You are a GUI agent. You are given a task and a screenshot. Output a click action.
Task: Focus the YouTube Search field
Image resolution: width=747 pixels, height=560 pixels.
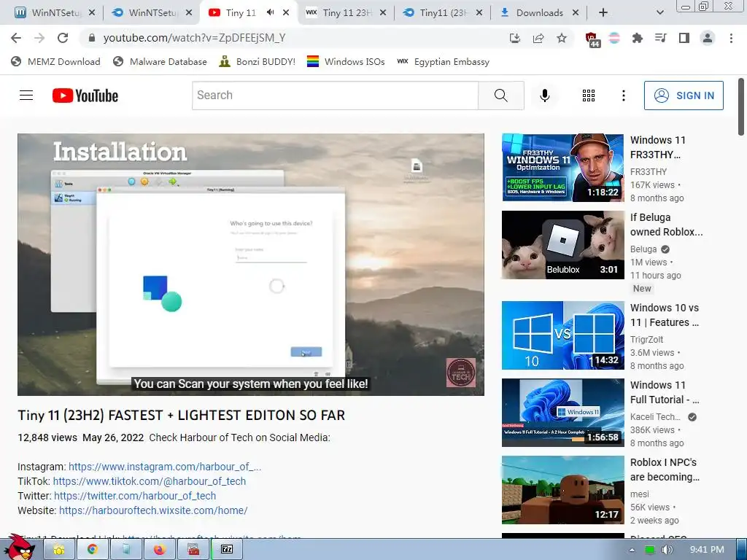pyautogui.click(x=335, y=96)
